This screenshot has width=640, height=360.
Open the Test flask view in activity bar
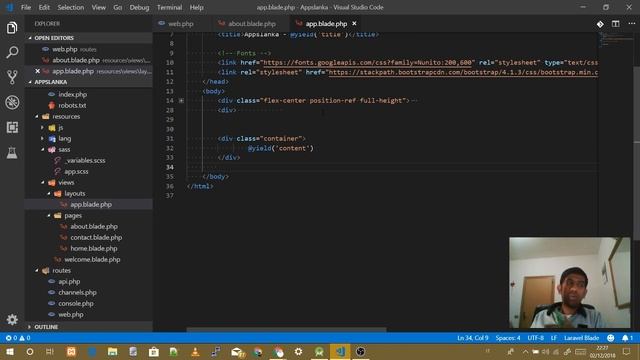12,152
